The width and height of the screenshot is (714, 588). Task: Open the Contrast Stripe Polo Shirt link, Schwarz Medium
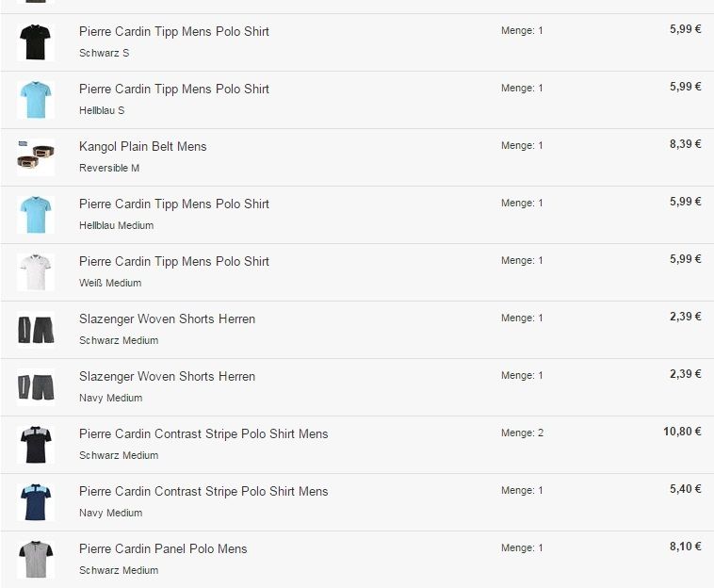[203, 433]
